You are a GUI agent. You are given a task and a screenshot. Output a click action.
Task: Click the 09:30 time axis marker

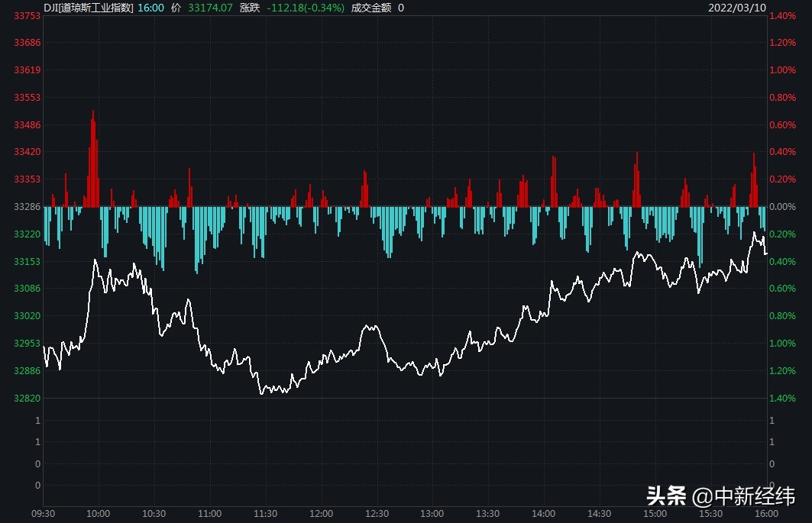pos(44,513)
